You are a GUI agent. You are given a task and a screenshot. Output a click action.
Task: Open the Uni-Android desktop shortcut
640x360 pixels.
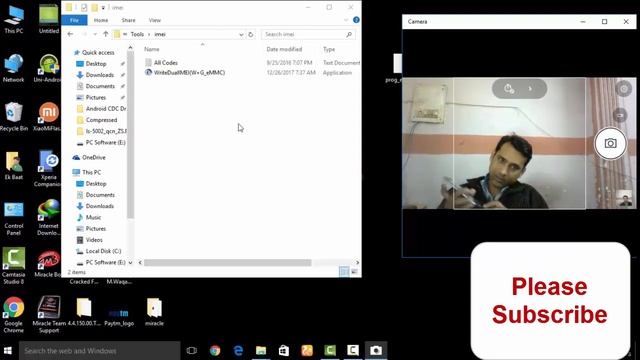(x=48, y=69)
